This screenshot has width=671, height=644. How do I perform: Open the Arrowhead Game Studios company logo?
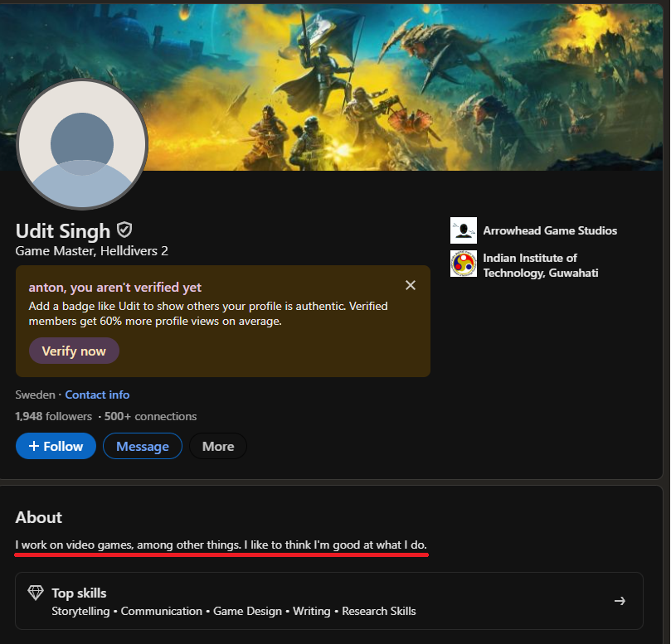[464, 230]
